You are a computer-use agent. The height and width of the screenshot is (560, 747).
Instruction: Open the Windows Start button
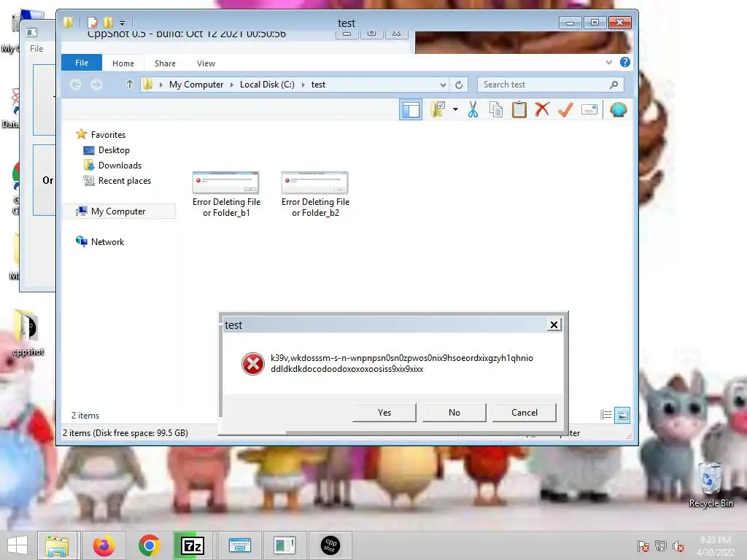[18, 545]
